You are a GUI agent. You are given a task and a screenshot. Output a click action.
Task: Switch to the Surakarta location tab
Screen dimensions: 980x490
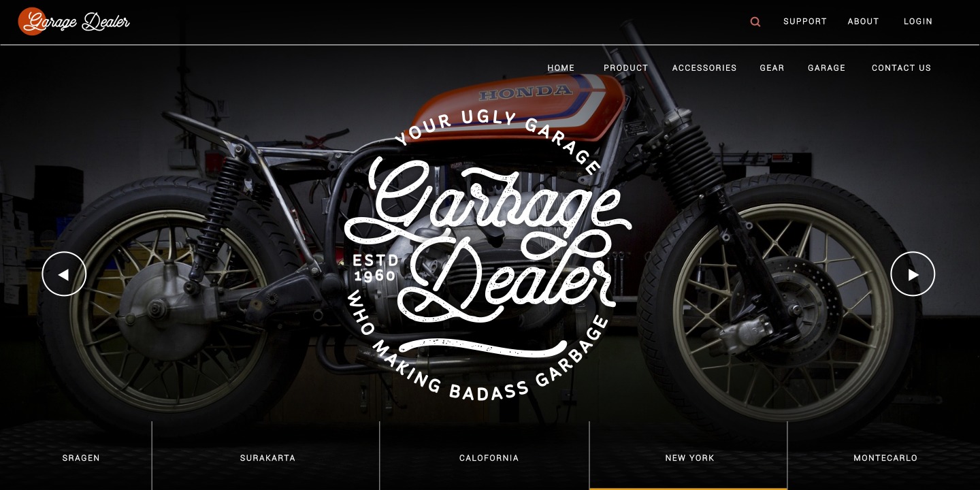[x=267, y=458]
